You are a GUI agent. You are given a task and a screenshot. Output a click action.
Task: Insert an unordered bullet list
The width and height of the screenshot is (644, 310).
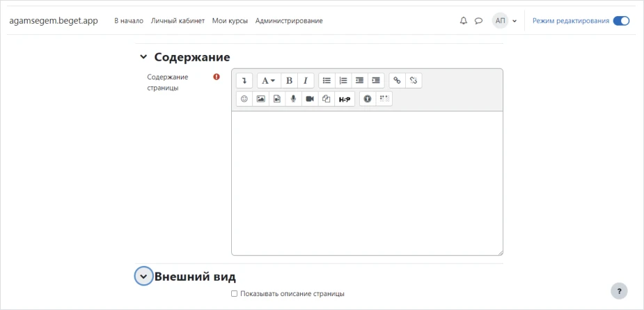coord(327,81)
